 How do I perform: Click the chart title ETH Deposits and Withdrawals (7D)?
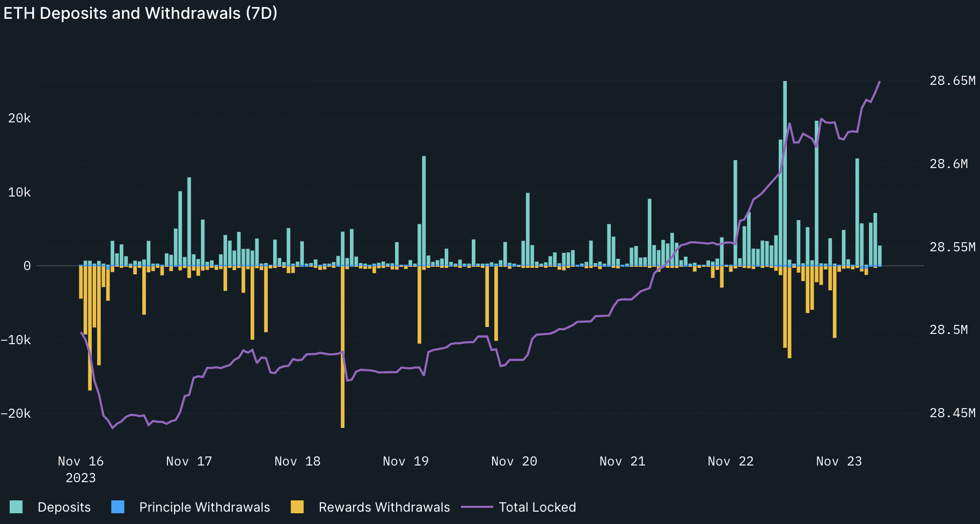141,13
